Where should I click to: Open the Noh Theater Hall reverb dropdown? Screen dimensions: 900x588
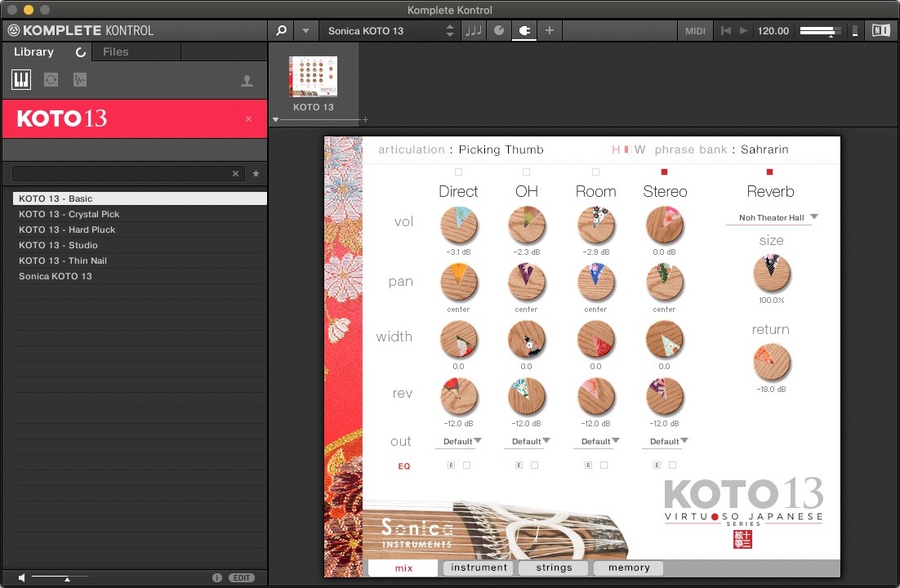(770, 217)
